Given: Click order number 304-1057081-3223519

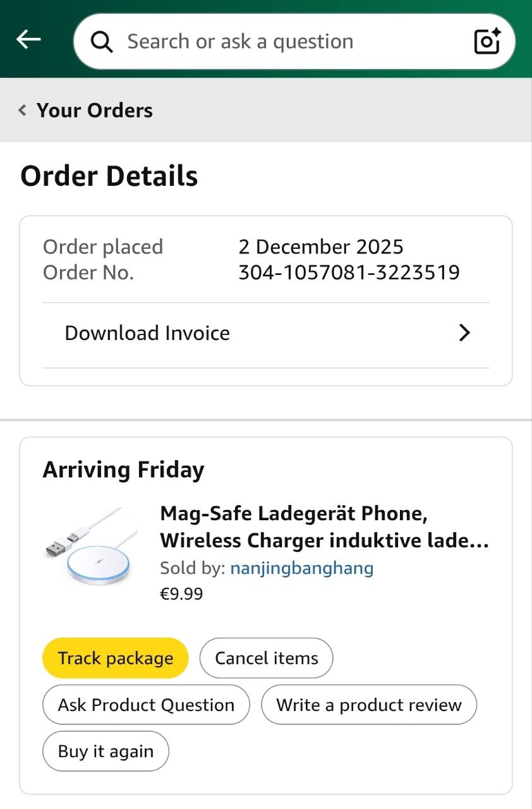Looking at the screenshot, I should tap(349, 272).
